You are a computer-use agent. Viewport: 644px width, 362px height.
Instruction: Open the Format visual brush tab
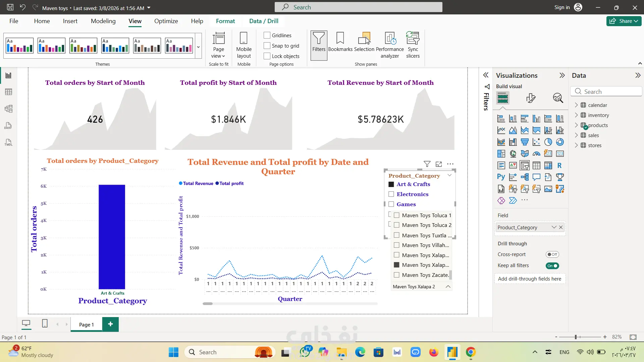(531, 98)
